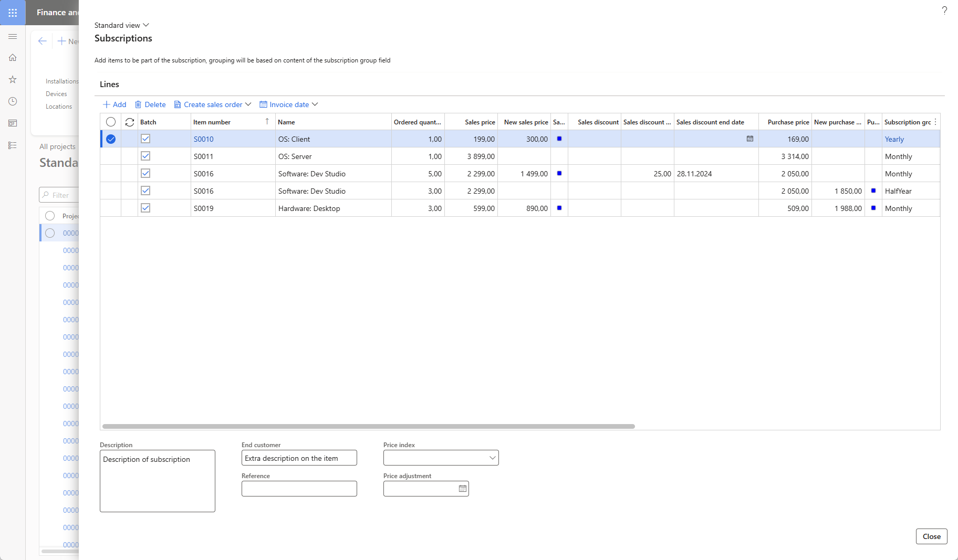Open the Create sales order menu

[x=213, y=104]
